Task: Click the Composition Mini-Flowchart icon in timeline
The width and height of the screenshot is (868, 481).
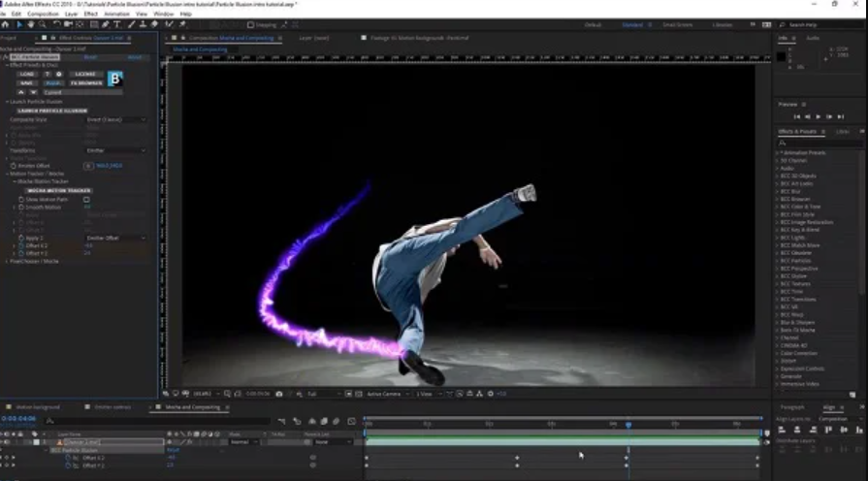Action: 281,422
